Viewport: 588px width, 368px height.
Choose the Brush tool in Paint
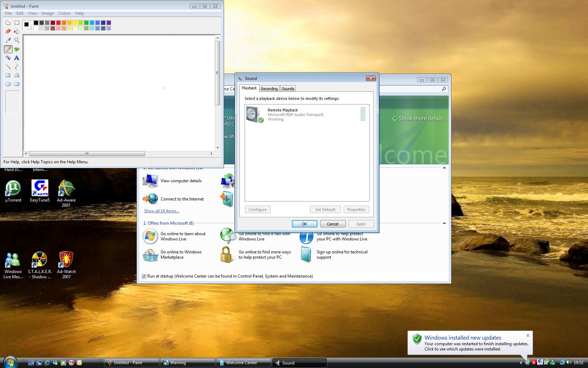tap(16, 49)
